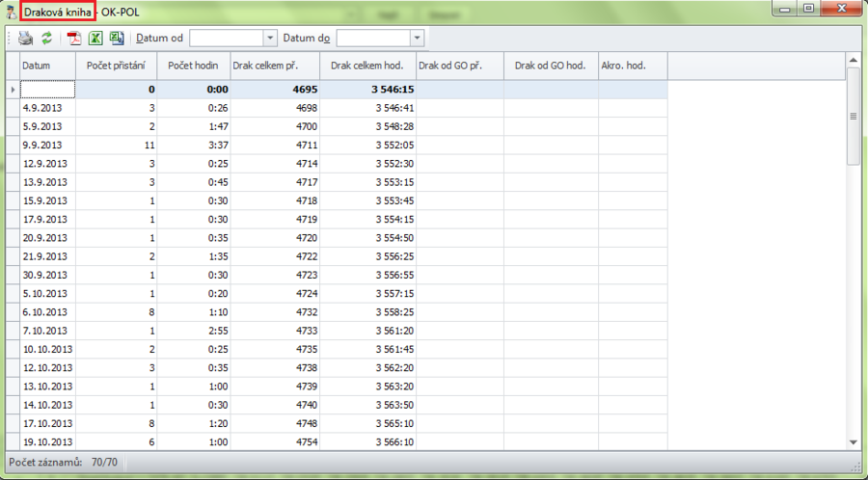This screenshot has width=868, height=480.
Task: Sort by Datum column header
Action: 47,66
